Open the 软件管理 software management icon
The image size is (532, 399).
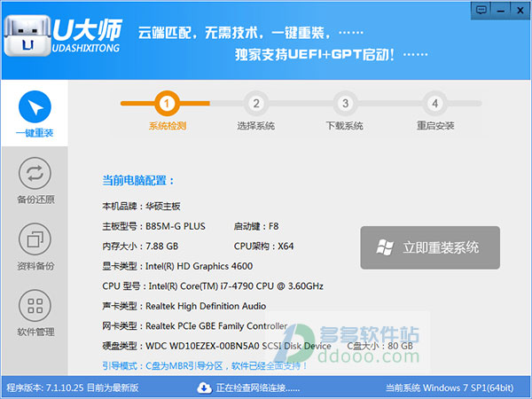point(35,306)
